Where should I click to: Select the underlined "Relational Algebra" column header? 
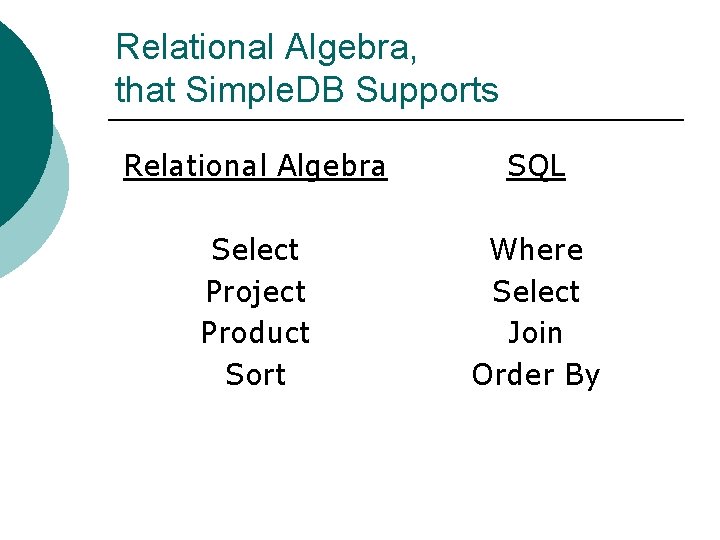point(254,166)
